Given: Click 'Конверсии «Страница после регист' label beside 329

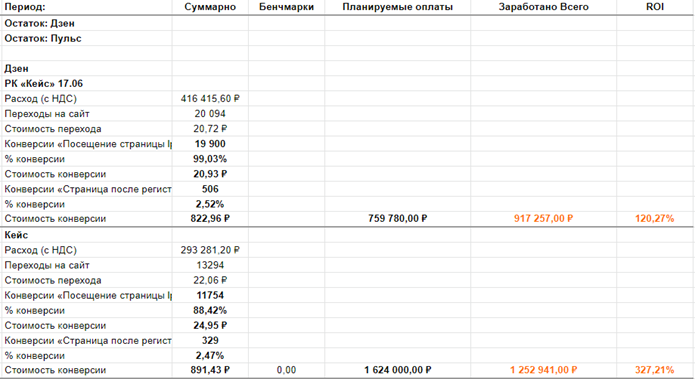Looking at the screenshot, I should coord(88,341).
